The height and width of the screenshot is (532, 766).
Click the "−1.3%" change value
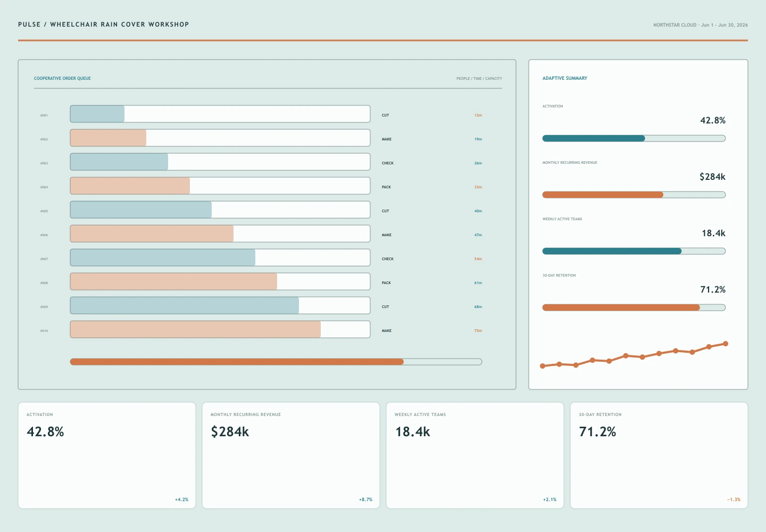tap(734, 500)
